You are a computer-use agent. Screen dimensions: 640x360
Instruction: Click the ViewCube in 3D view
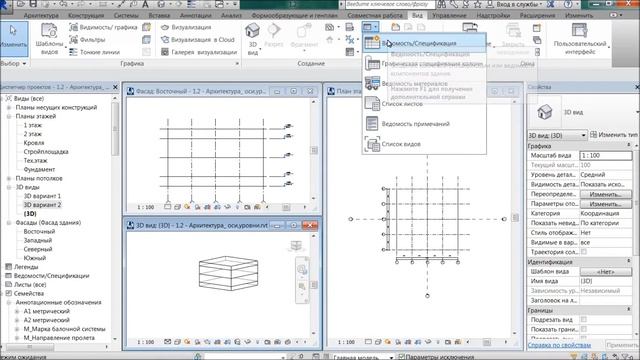pos(296,246)
